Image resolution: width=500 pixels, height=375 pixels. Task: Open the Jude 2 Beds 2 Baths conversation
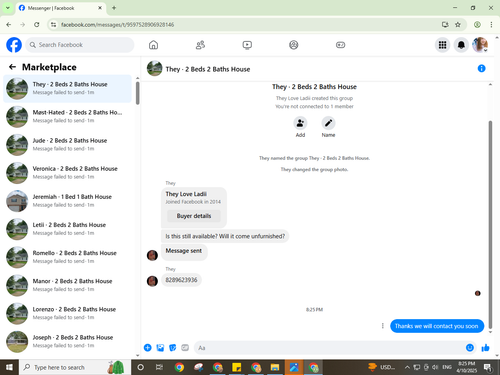pyautogui.click(x=67, y=144)
